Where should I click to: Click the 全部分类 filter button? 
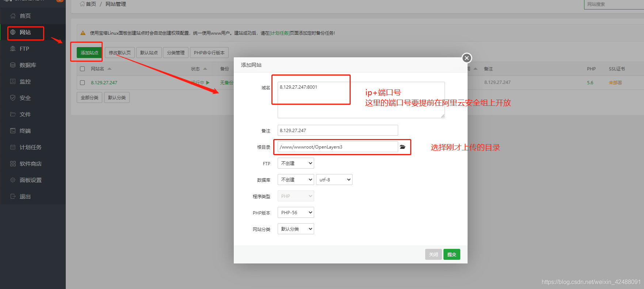pos(89,97)
